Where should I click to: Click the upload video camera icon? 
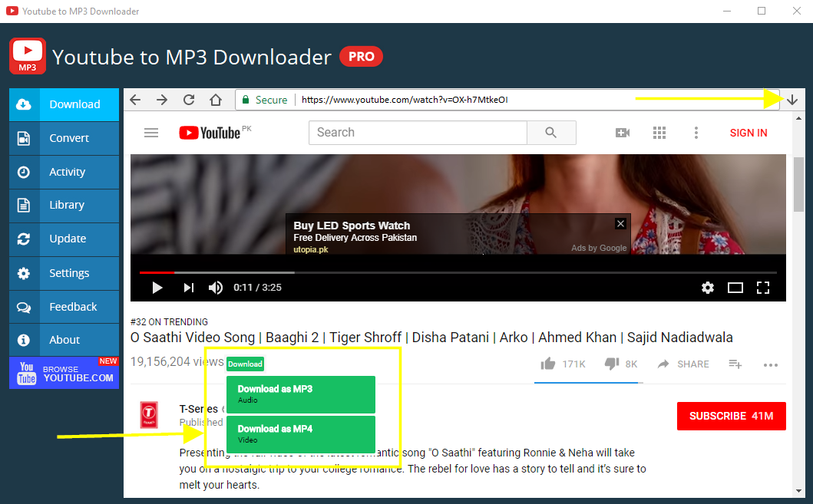click(622, 133)
